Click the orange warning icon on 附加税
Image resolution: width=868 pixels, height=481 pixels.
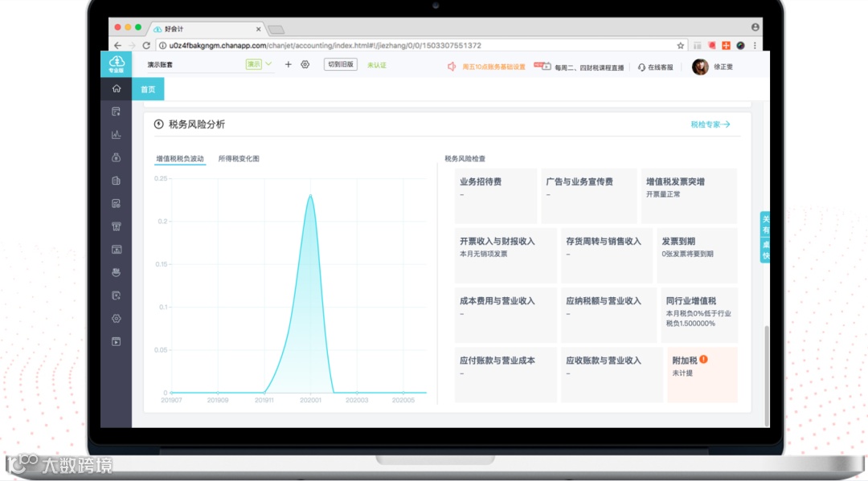[x=703, y=360]
